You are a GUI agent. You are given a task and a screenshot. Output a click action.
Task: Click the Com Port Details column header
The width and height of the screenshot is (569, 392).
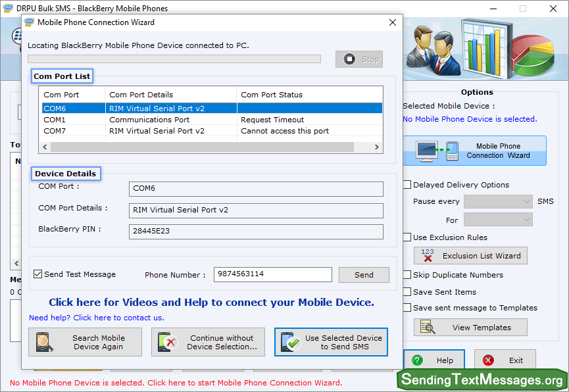pos(171,95)
